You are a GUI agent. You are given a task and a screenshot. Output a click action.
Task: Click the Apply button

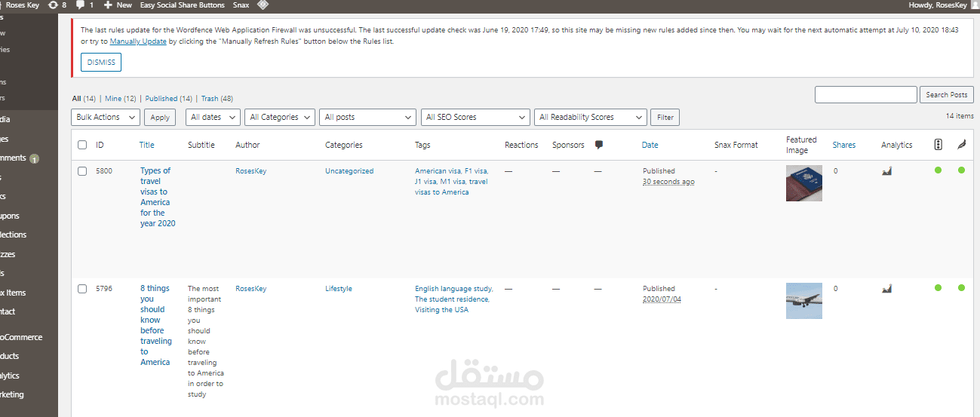coord(160,117)
